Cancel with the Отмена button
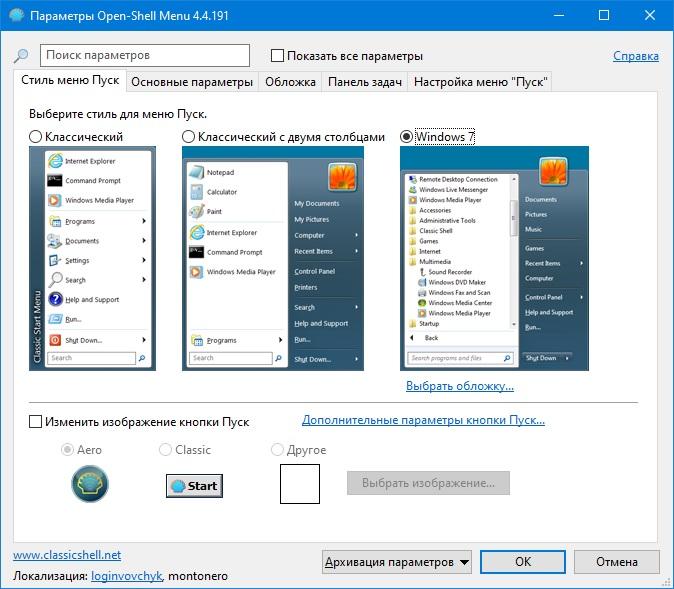The height and width of the screenshot is (589, 674). 617,562
